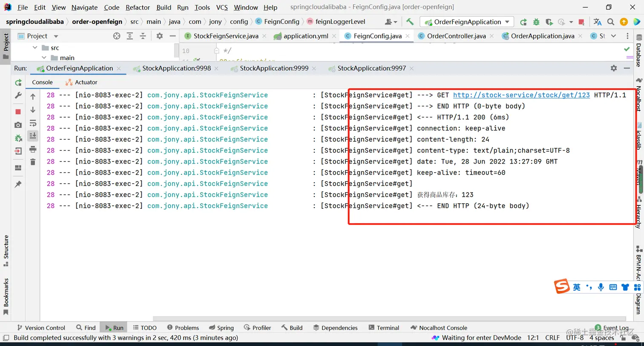Image resolution: width=644 pixels, height=346 pixels.
Task: Open the OrderFeignApplication run configuration dropdown
Action: [x=467, y=22]
